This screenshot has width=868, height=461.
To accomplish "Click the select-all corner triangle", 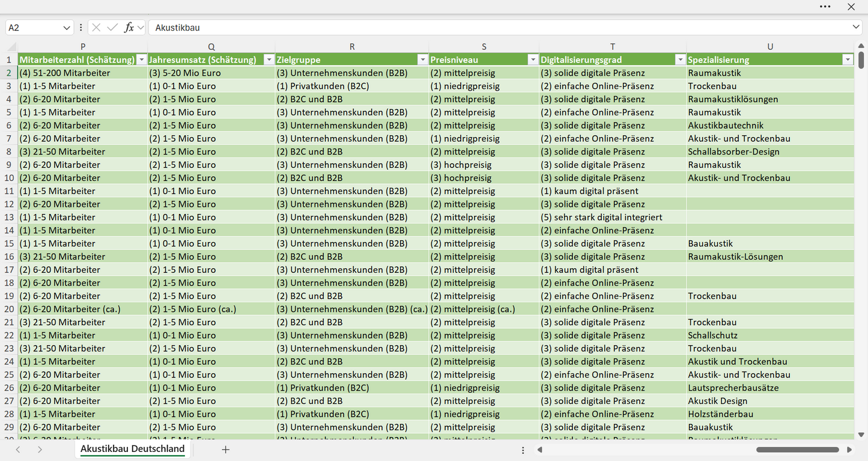I will [12, 47].
